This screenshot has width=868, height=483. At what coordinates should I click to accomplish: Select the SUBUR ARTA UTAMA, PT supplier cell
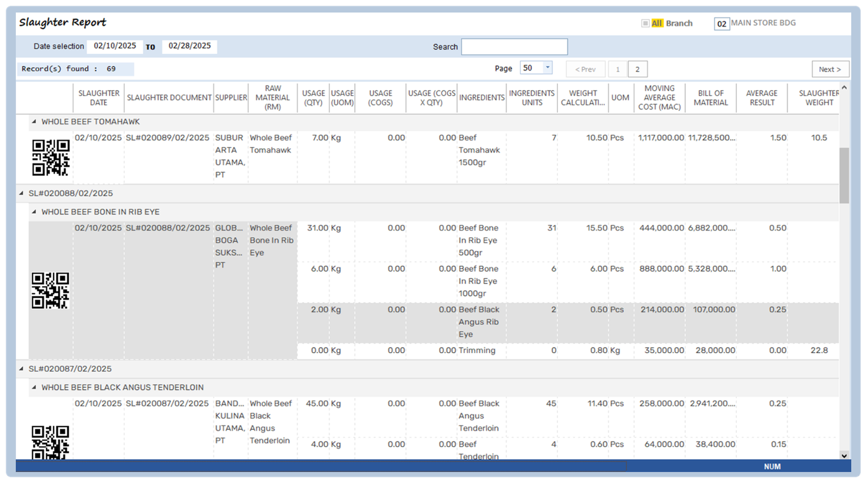(231, 156)
